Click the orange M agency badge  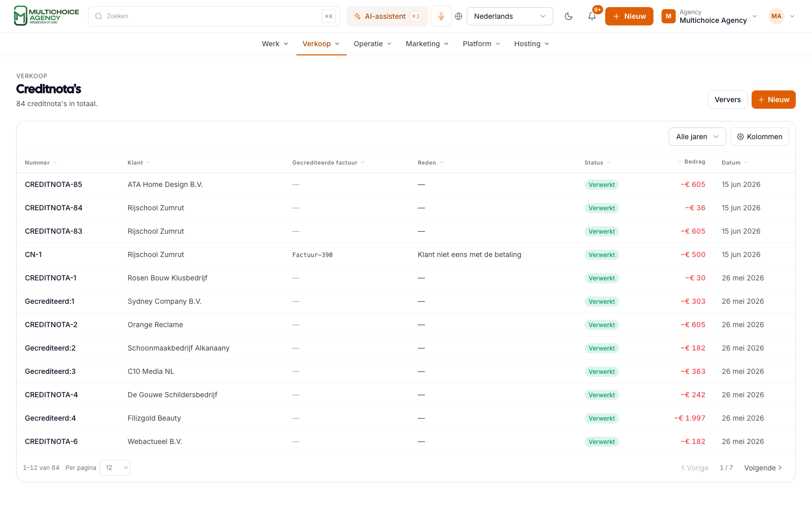[668, 16]
